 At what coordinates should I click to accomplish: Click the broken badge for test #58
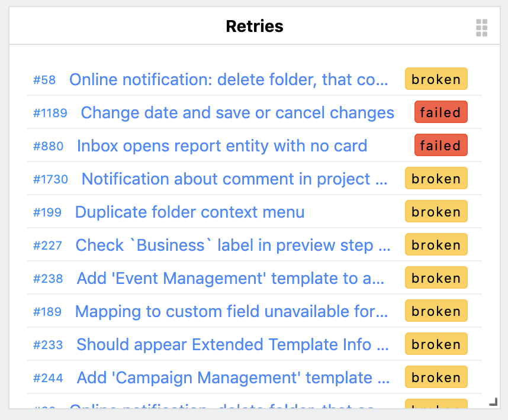(436, 79)
